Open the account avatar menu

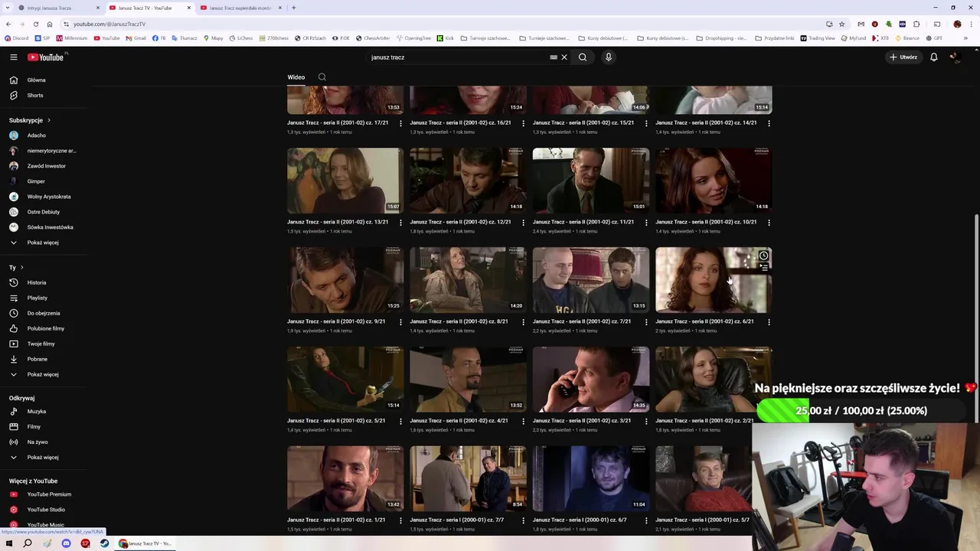click(x=955, y=57)
